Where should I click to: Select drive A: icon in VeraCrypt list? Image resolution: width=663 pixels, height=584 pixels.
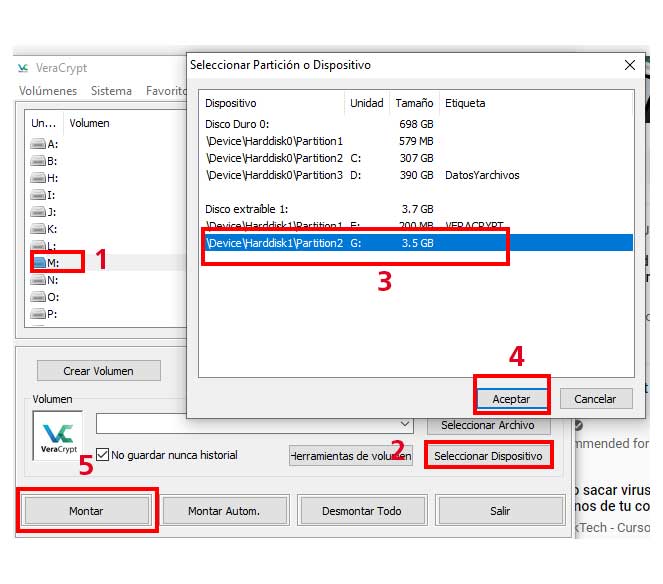coord(38,144)
